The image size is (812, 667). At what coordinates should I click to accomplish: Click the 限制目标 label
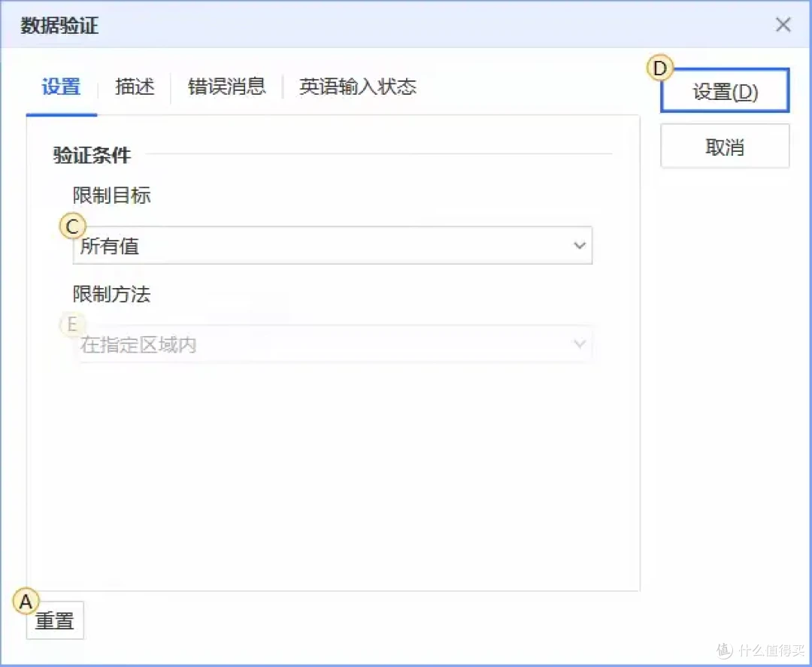(x=111, y=196)
